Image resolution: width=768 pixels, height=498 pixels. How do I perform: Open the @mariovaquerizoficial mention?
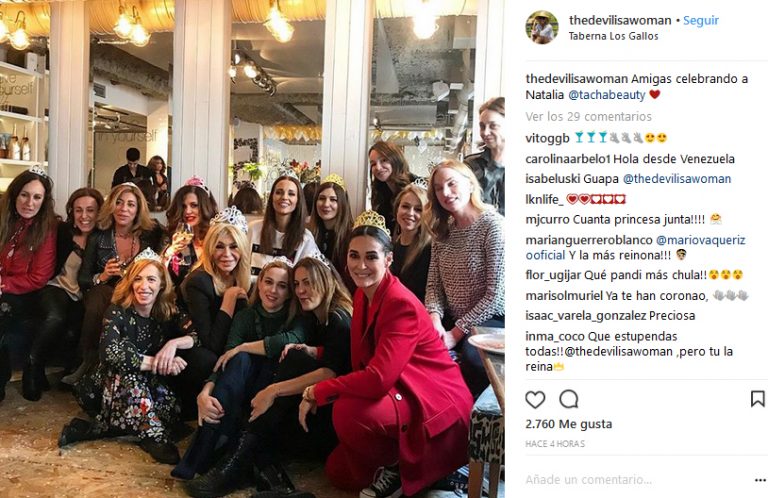coord(635,248)
